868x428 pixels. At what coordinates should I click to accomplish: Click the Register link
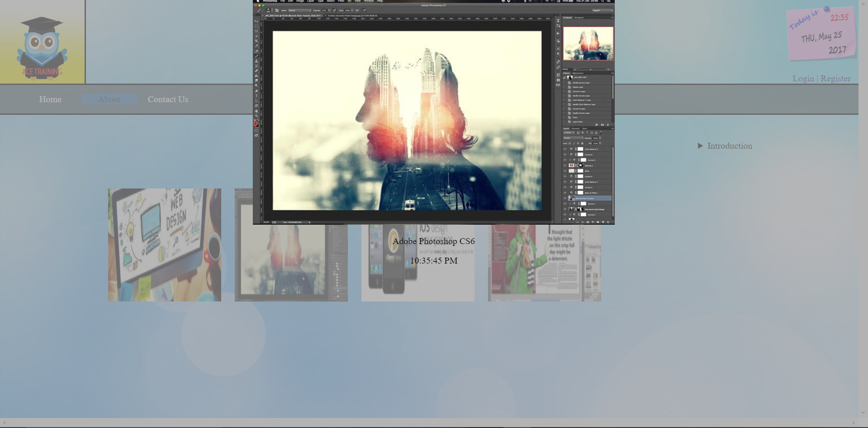835,79
